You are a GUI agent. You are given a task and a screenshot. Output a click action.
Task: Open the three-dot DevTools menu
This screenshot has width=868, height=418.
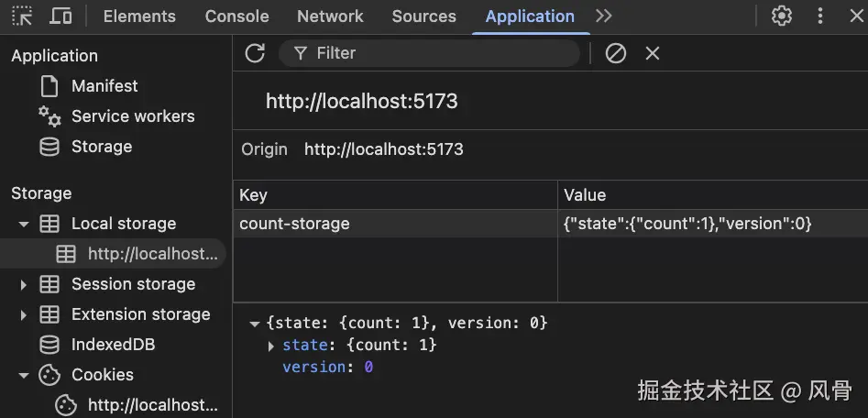(x=820, y=16)
